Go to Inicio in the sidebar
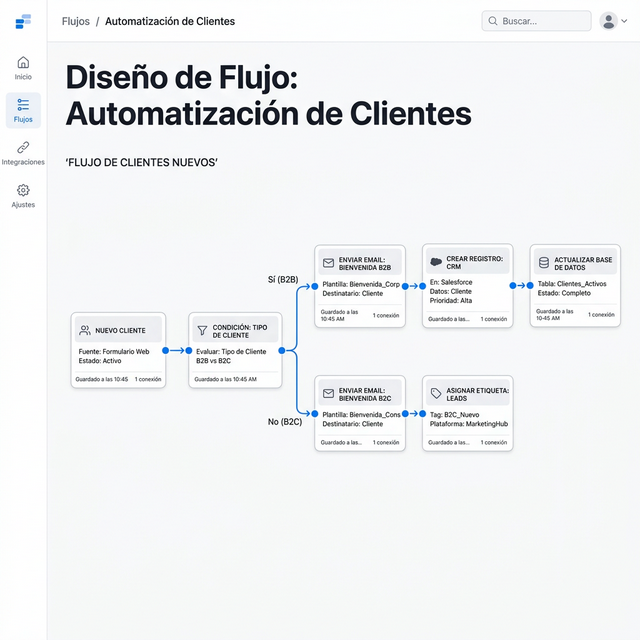 [23, 68]
